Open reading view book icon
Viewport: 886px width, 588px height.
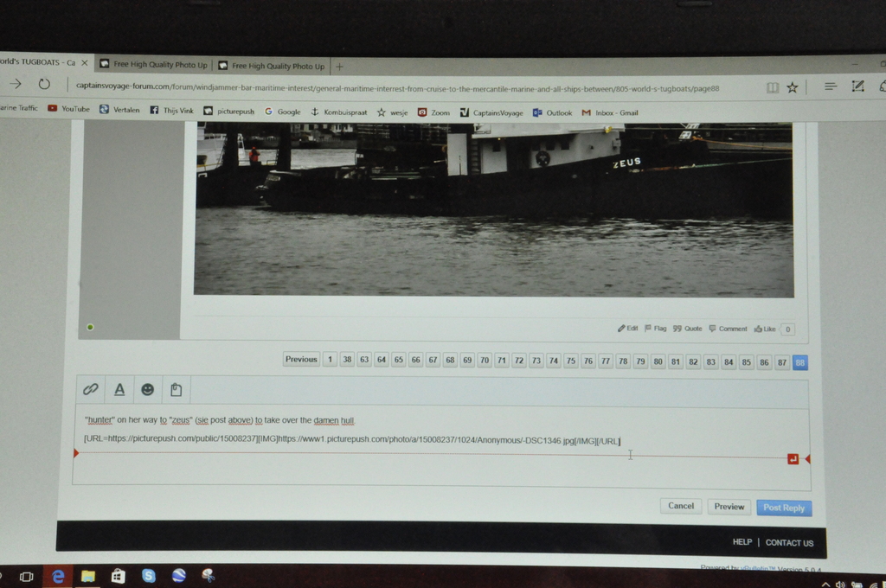point(773,87)
